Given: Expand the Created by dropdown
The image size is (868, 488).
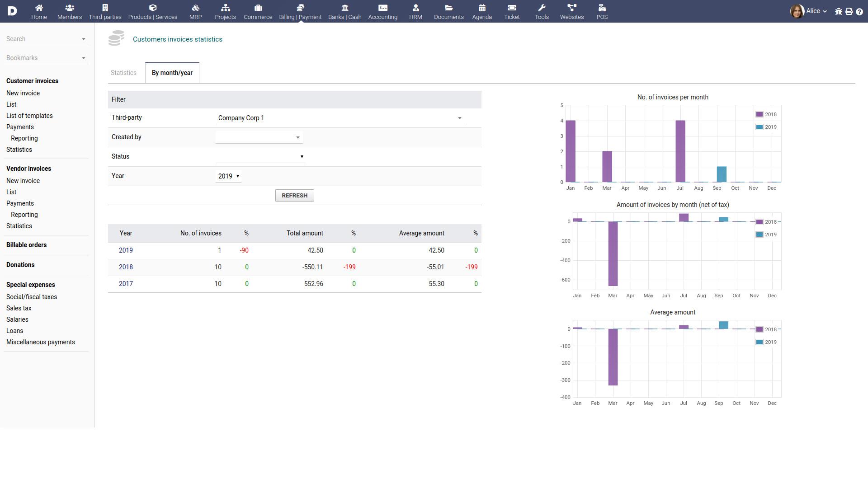Looking at the screenshot, I should coord(297,137).
